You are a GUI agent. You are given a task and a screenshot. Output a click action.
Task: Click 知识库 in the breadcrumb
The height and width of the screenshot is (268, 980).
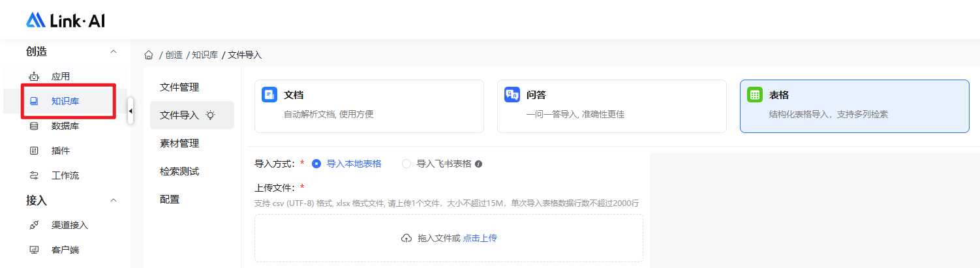coord(205,55)
